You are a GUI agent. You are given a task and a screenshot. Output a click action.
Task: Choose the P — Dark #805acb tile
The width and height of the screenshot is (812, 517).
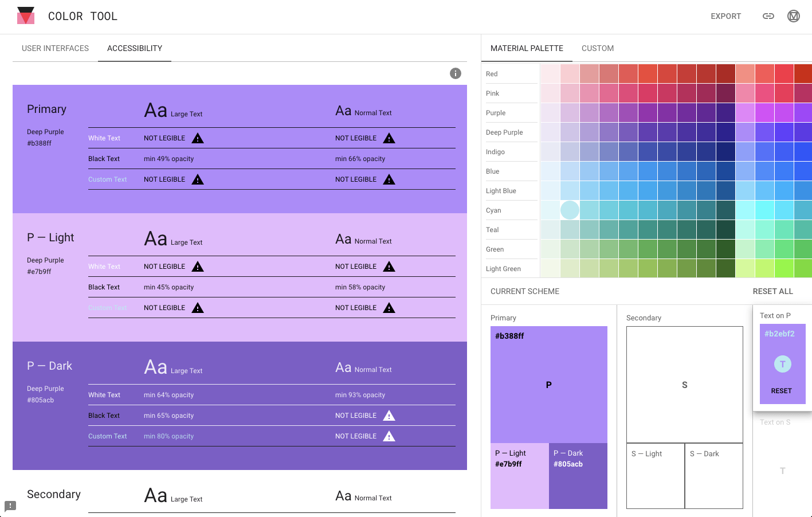click(x=578, y=476)
